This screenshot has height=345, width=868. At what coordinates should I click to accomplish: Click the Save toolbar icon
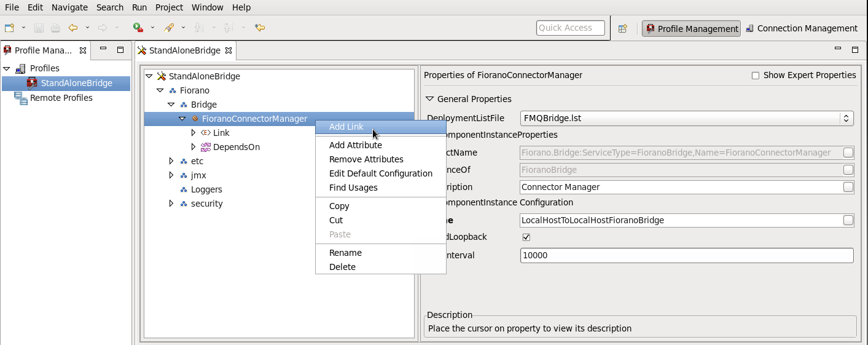39,28
